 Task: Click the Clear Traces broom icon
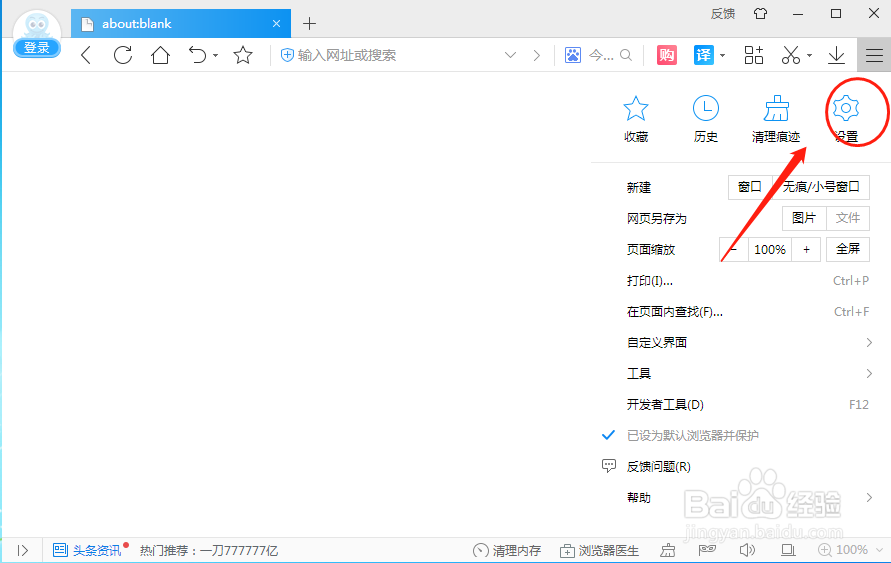(x=776, y=108)
